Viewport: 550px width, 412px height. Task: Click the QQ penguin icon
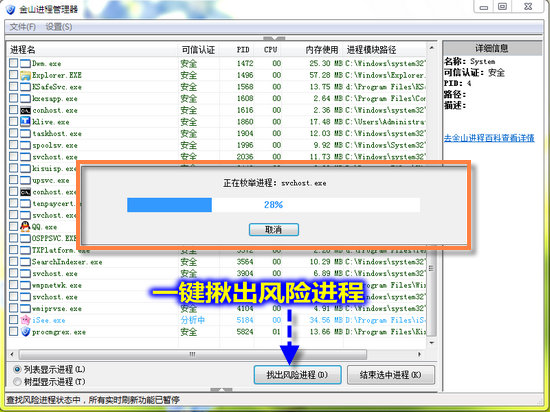(x=25, y=227)
